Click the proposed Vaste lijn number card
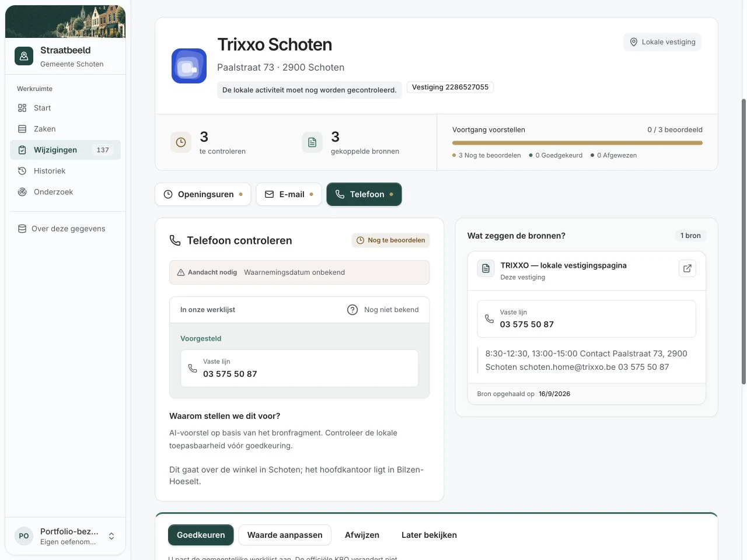747x560 pixels. [x=299, y=368]
